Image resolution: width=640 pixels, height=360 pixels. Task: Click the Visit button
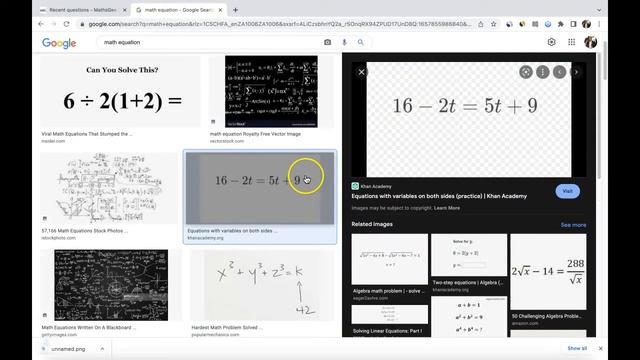(568, 191)
